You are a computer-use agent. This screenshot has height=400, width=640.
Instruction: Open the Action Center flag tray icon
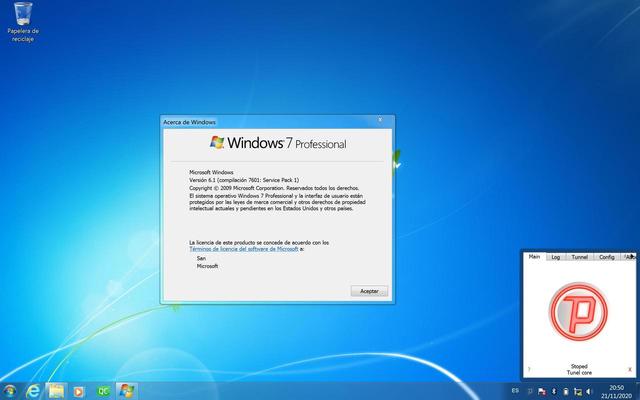[542, 392]
